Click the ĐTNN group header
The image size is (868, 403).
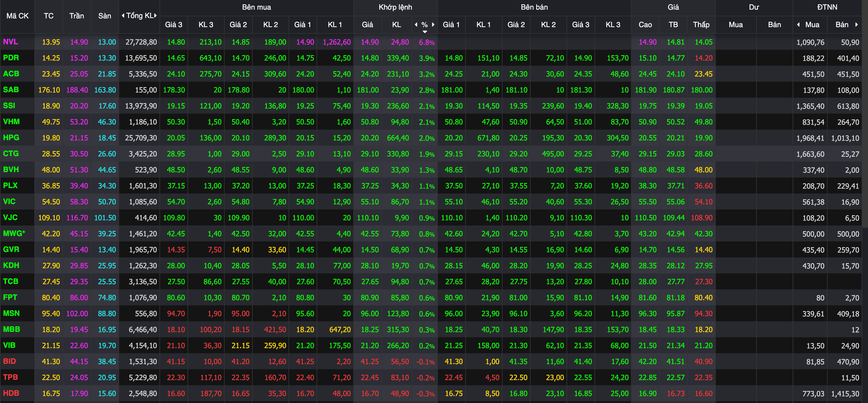pyautogui.click(x=827, y=7)
